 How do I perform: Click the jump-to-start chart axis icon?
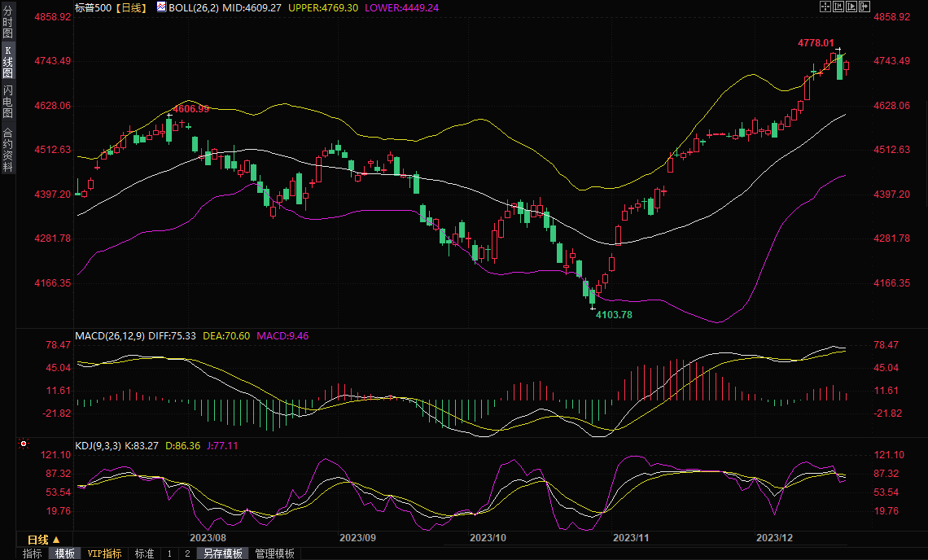click(x=838, y=7)
